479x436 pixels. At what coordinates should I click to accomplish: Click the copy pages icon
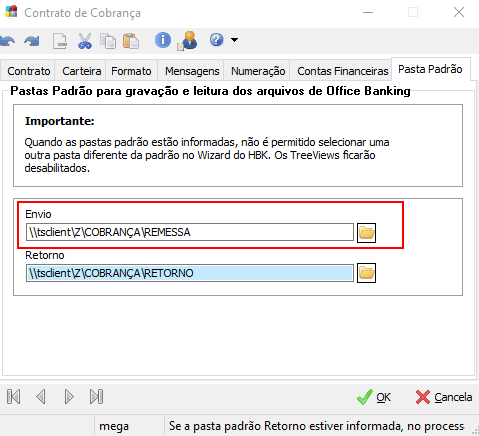pos(108,41)
